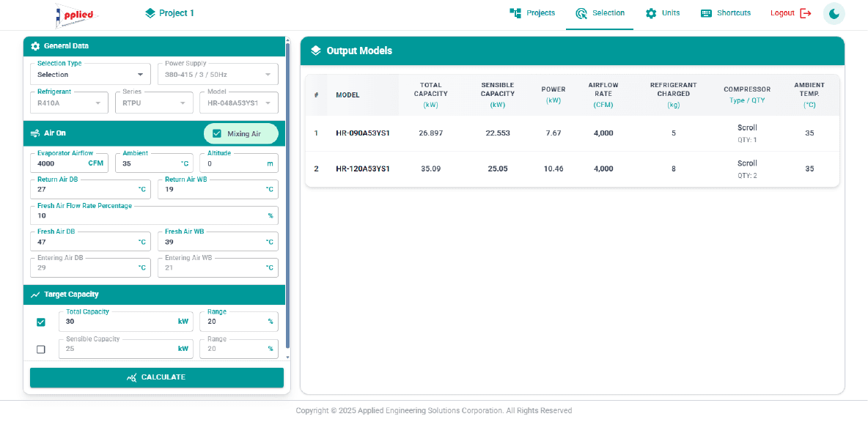Click the POWER column header

[x=553, y=95]
